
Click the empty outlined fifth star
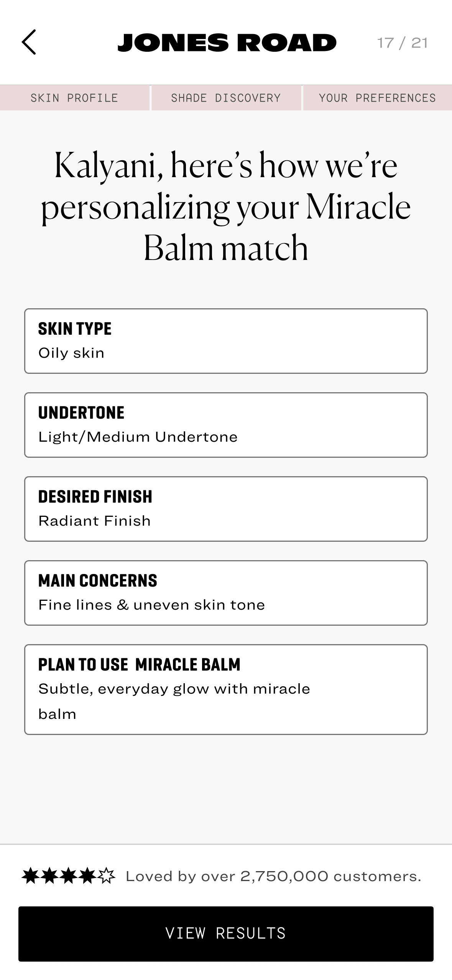pos(107,876)
